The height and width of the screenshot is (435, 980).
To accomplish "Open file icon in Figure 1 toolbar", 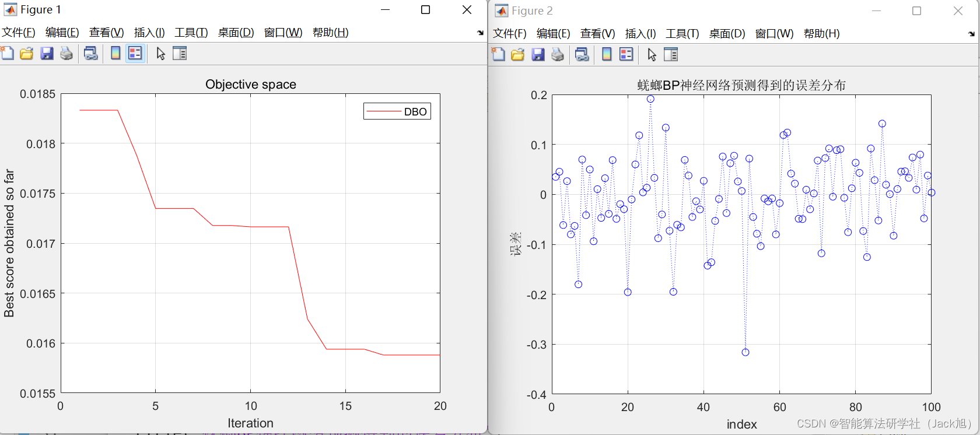I will (27, 54).
